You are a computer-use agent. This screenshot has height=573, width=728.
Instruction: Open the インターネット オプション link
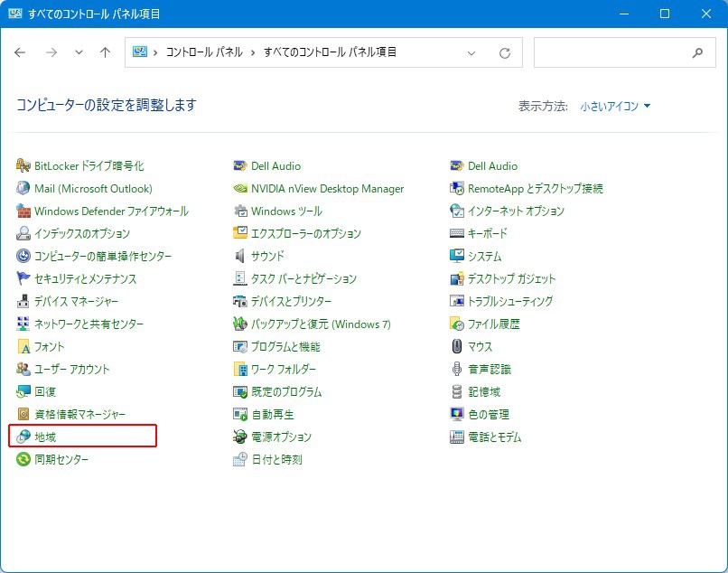click(x=516, y=211)
